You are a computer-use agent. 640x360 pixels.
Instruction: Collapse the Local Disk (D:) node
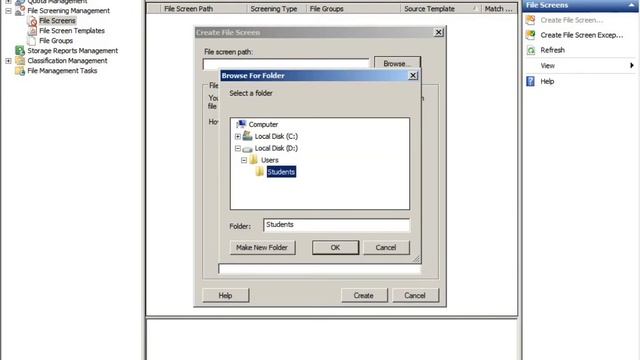[x=238, y=149]
